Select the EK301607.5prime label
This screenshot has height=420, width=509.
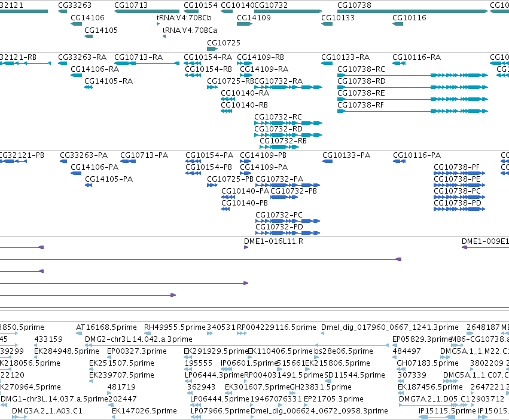pyautogui.click(x=257, y=387)
